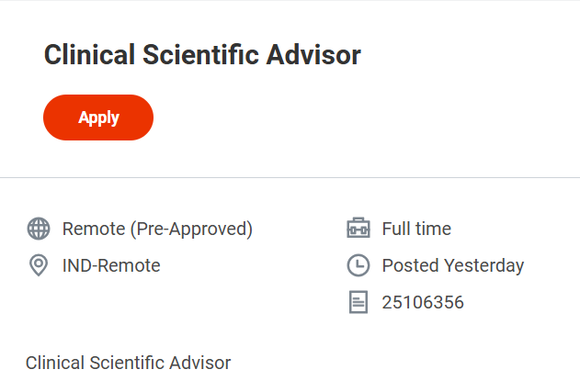580x392 pixels.
Task: Click the Remote (Pre-Approved) remote type text
Action: pyautogui.click(x=157, y=229)
